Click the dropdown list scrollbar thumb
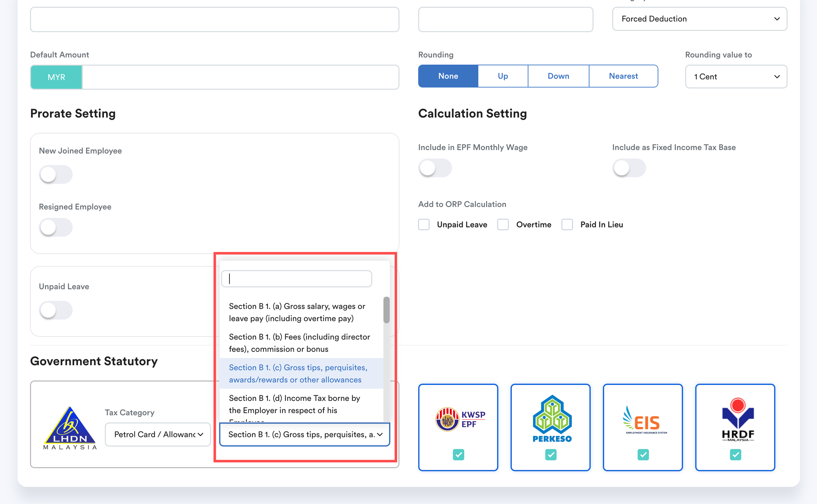 386,310
